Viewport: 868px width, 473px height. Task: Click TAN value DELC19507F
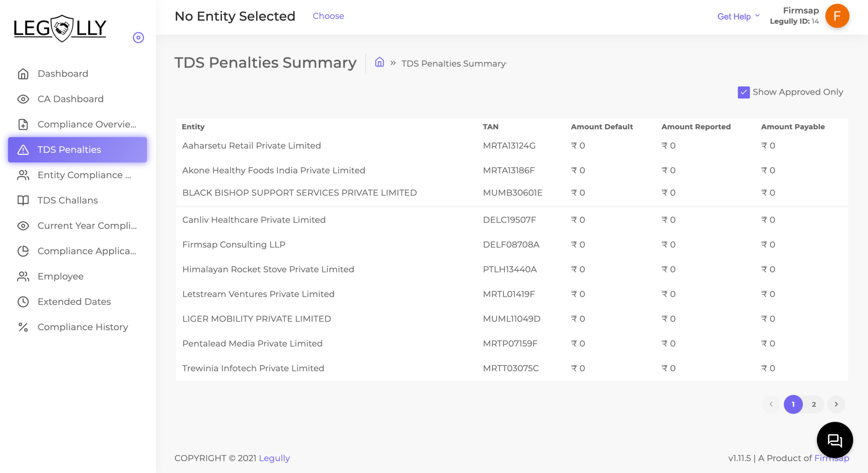pyautogui.click(x=509, y=220)
